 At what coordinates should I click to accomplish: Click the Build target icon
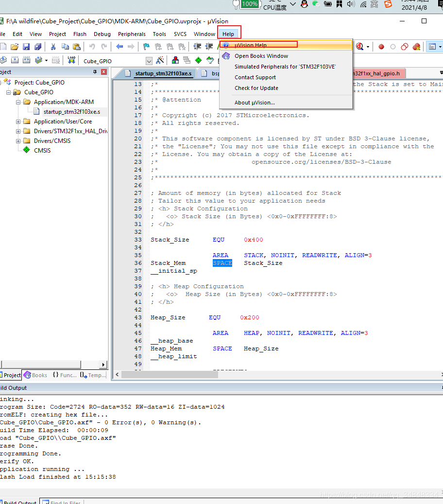(15, 60)
